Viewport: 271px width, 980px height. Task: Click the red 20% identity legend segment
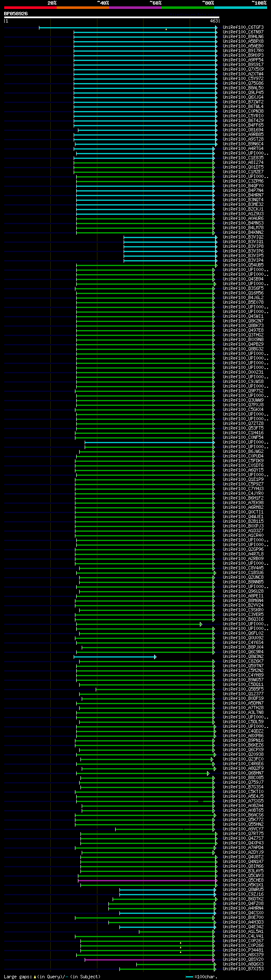tap(30, 8)
